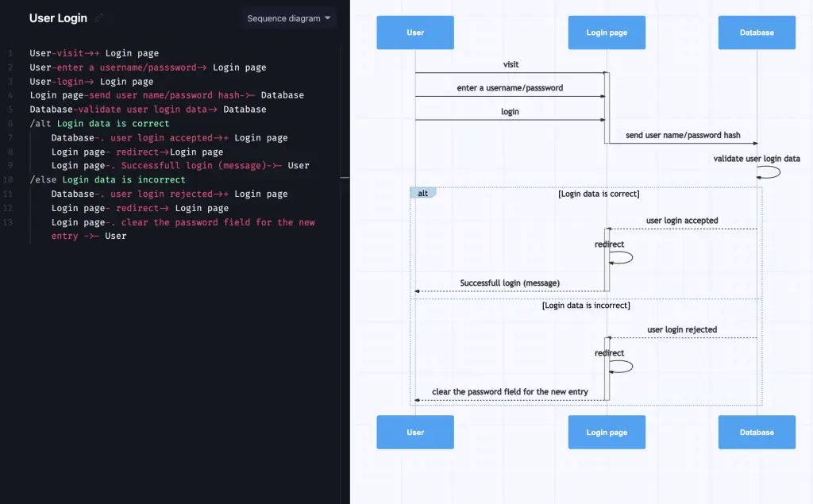Click code line 'Successfull login (message)' in editor
The height and width of the screenshot is (504, 813).
click(180, 165)
